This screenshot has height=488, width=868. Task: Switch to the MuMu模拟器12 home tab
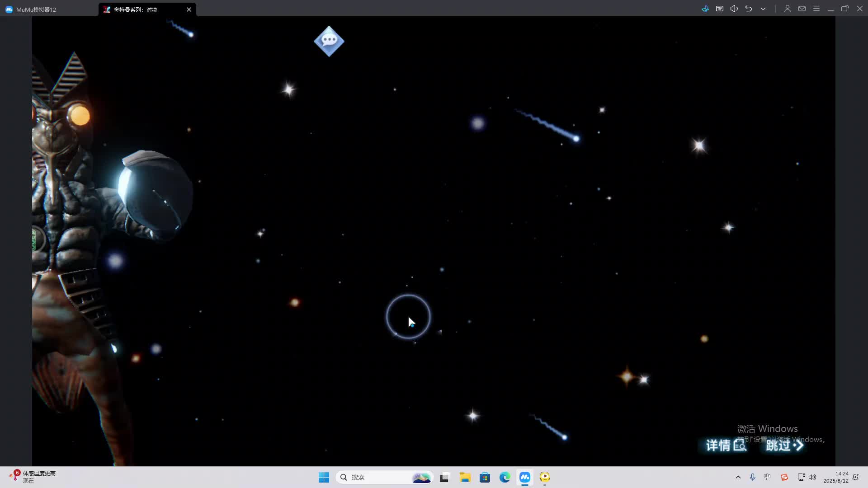pyautogui.click(x=36, y=9)
